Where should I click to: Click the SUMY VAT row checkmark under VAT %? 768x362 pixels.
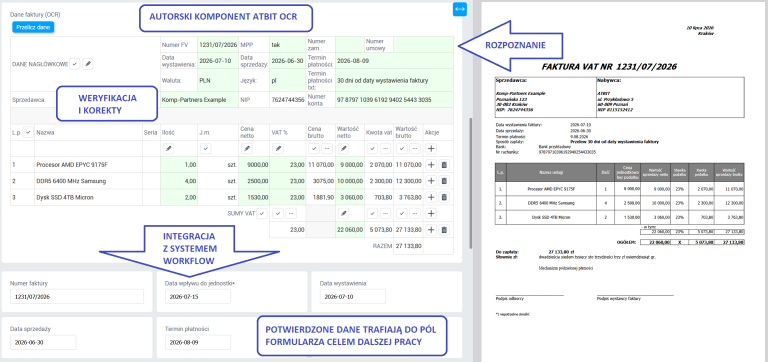[x=278, y=213]
